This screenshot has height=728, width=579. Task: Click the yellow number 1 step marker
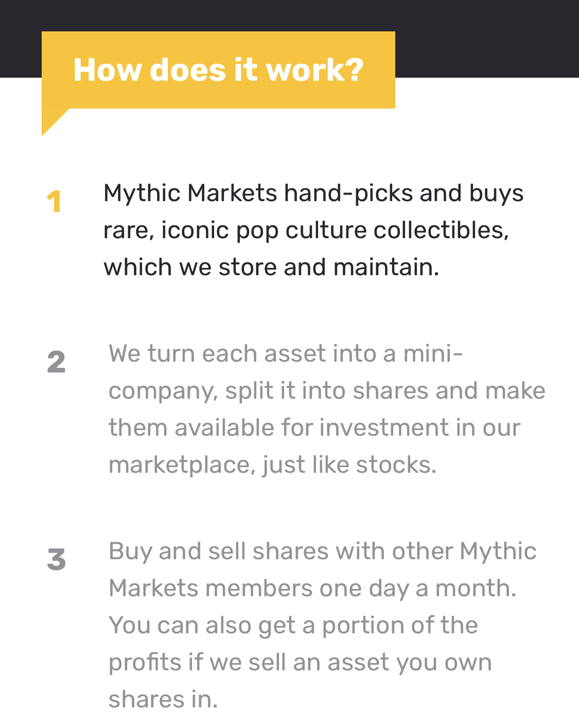coord(54,201)
